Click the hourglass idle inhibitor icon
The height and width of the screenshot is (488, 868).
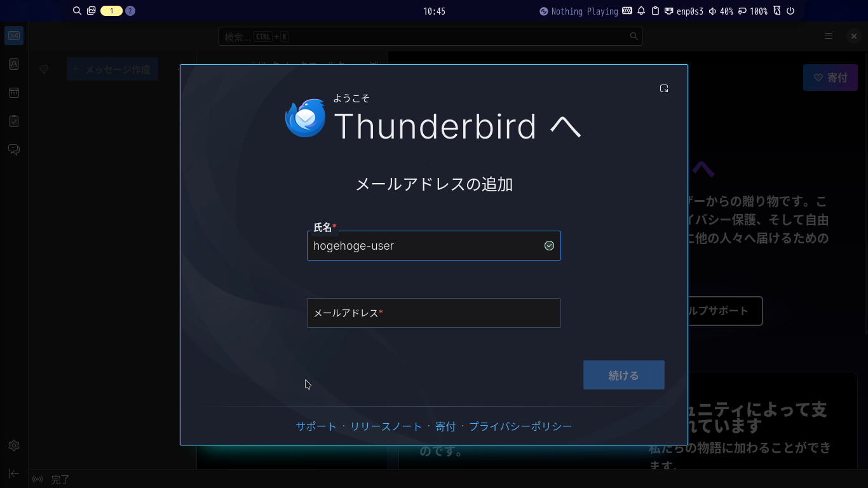(x=776, y=11)
